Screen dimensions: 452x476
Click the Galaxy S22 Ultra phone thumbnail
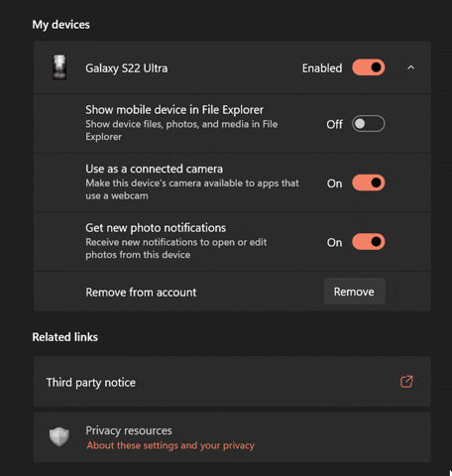tap(59, 67)
